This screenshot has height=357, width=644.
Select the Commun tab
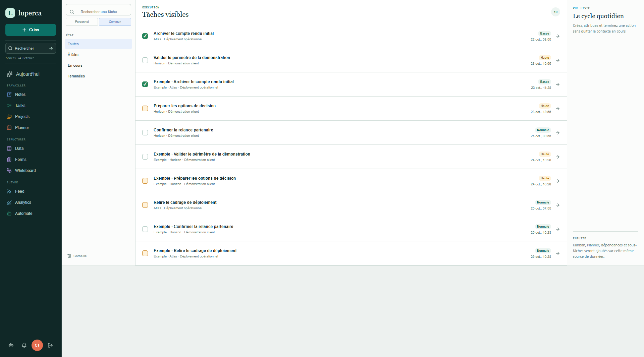click(x=115, y=22)
